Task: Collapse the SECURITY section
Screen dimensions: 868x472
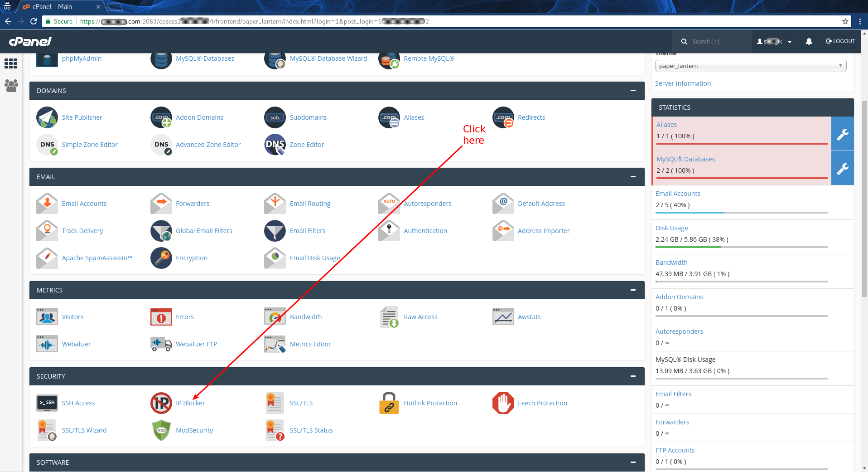Action: pyautogui.click(x=633, y=376)
